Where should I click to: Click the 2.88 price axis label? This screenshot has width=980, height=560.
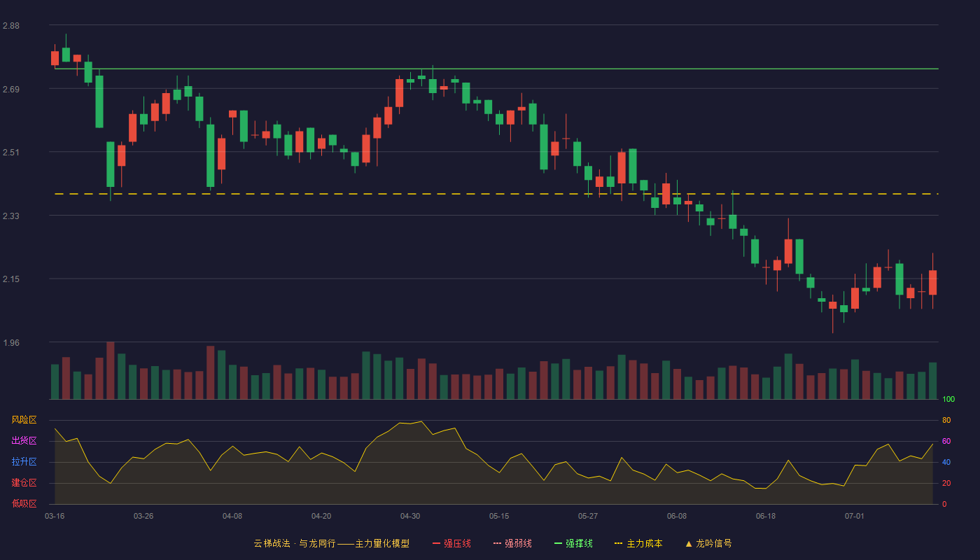(x=11, y=26)
